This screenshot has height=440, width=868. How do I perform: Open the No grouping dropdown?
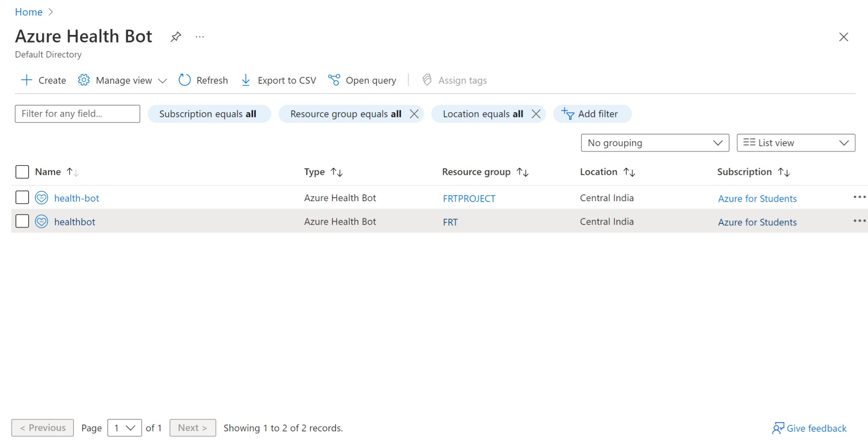(x=654, y=143)
